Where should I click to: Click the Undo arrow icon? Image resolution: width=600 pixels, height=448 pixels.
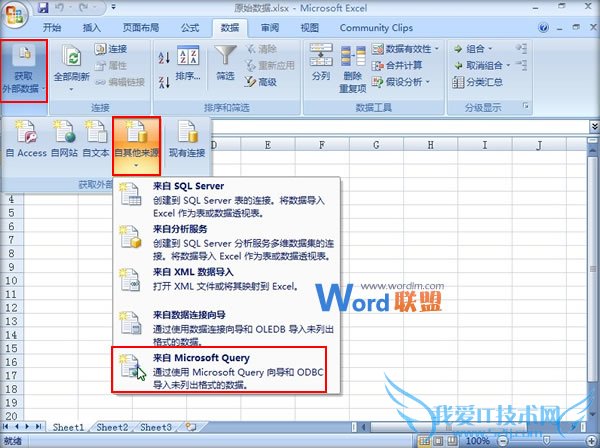[59, 7]
